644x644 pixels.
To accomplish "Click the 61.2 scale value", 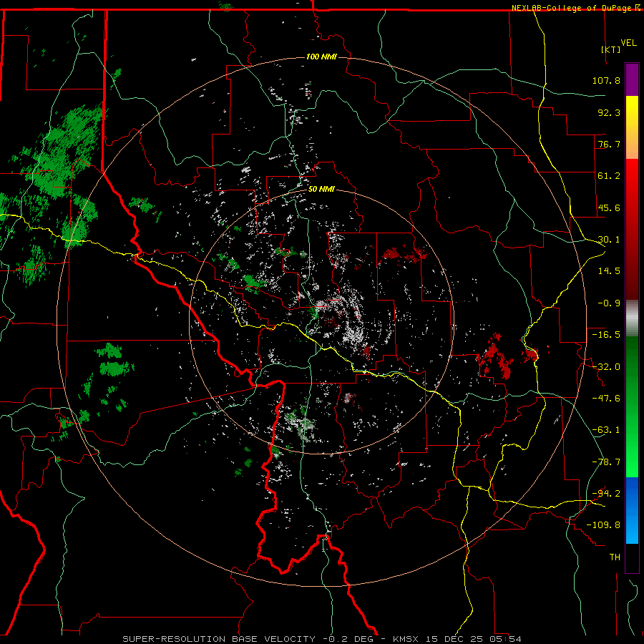I will point(609,176).
